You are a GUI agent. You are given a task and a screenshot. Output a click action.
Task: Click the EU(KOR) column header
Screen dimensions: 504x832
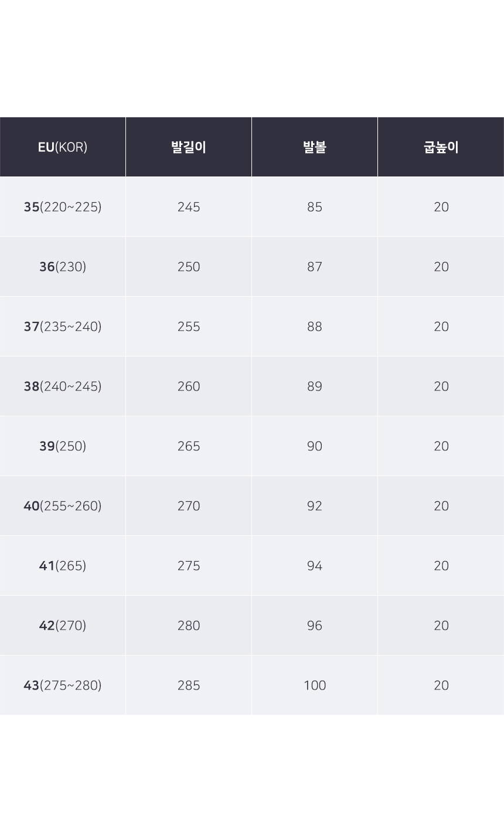point(63,147)
